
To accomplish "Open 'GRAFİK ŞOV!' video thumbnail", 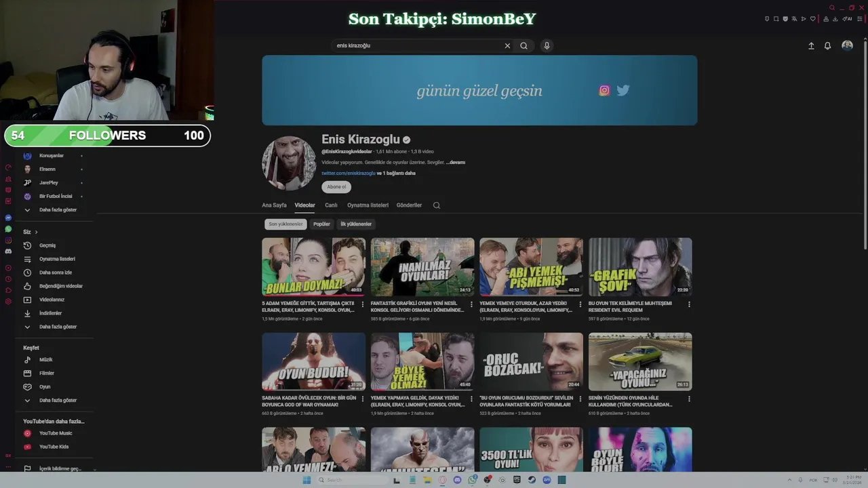I will tap(640, 266).
